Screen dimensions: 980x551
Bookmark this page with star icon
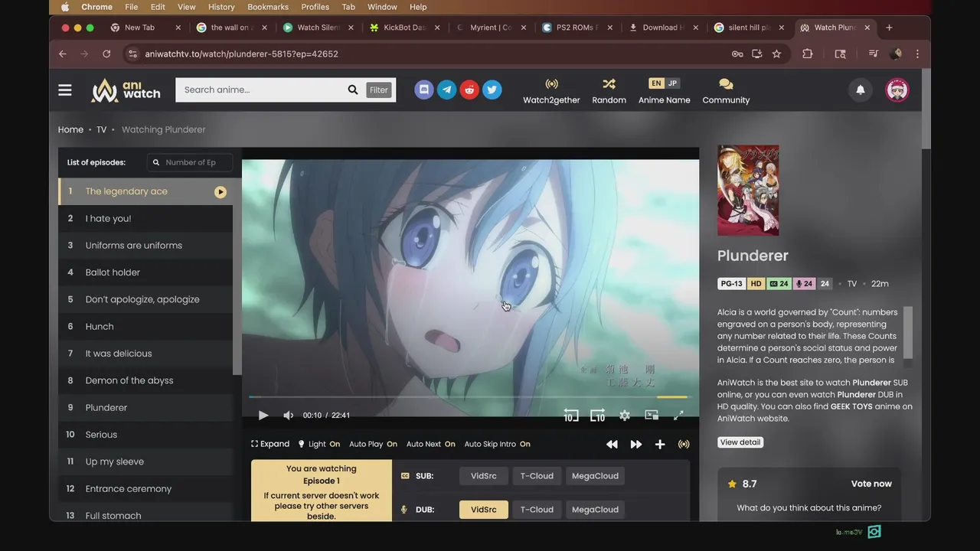click(776, 54)
